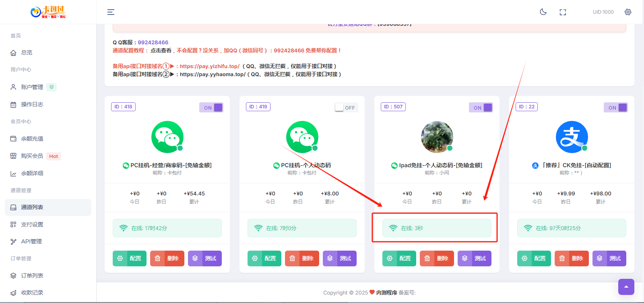Click the 账户管理 user icon
Viewport: 644px width, 303px height.
(13, 87)
